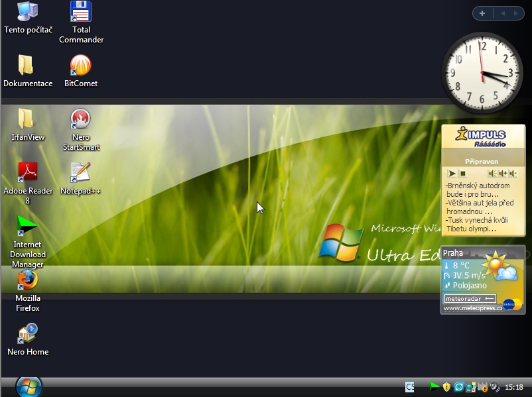Image resolution: width=532 pixels, height=397 pixels.
Task: Click the Windows Start orb
Action: (29, 387)
